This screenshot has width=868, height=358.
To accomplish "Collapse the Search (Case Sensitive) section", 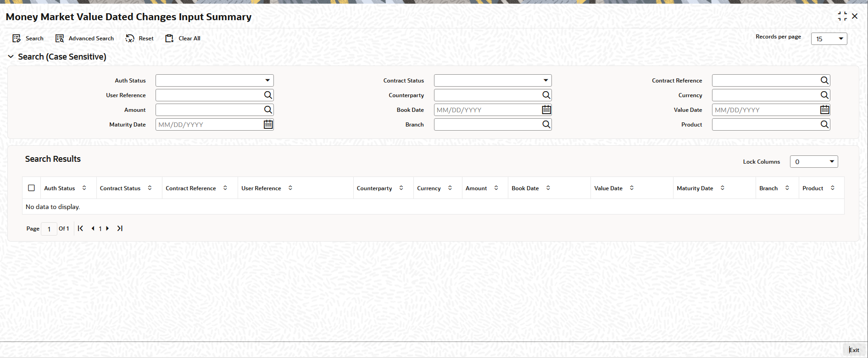I will tap(11, 56).
